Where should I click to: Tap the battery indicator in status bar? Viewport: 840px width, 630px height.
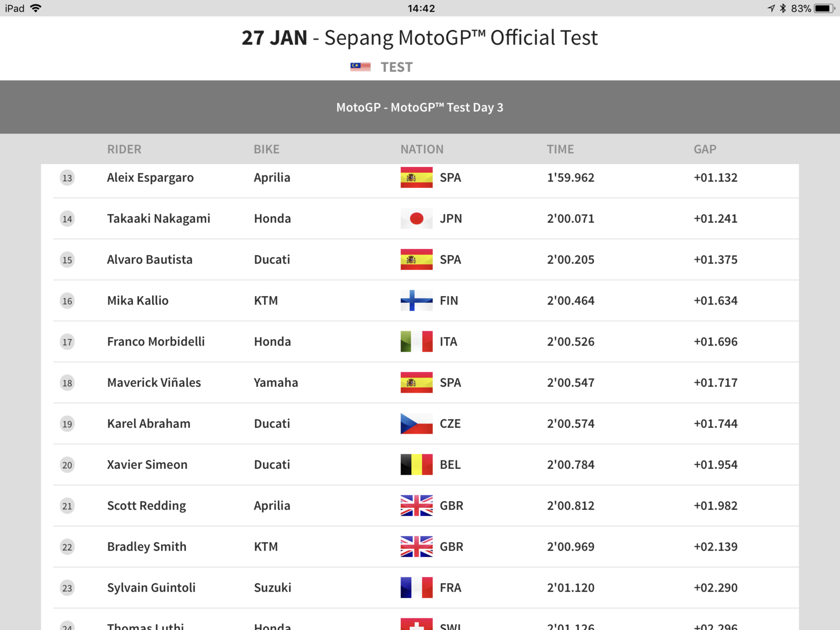tap(824, 8)
